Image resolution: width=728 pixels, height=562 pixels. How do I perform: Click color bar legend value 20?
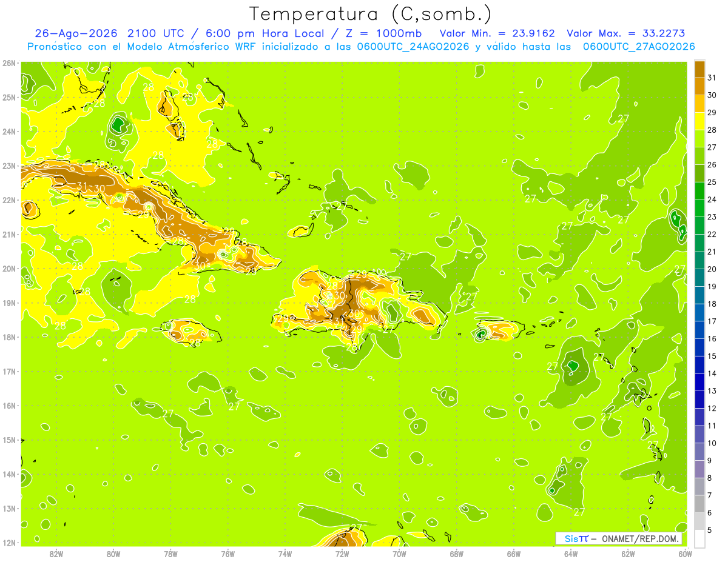(712, 269)
